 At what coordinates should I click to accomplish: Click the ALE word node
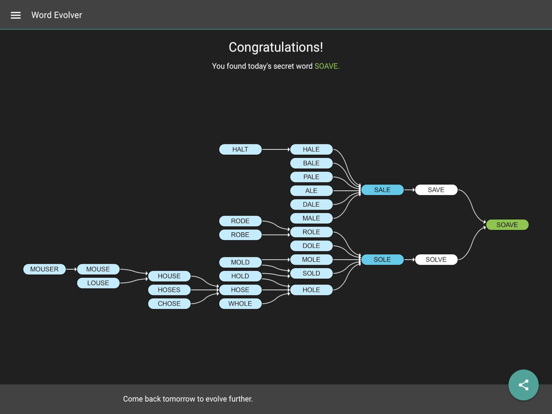(x=311, y=190)
